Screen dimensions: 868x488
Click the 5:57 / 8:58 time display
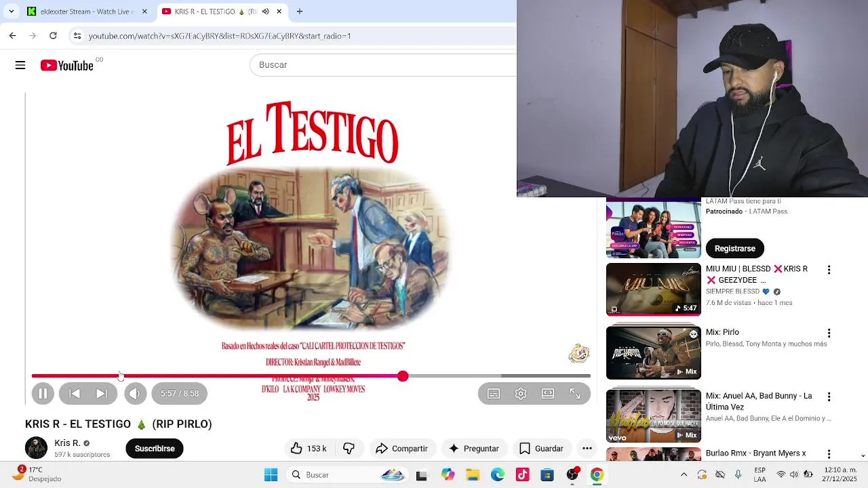click(180, 393)
